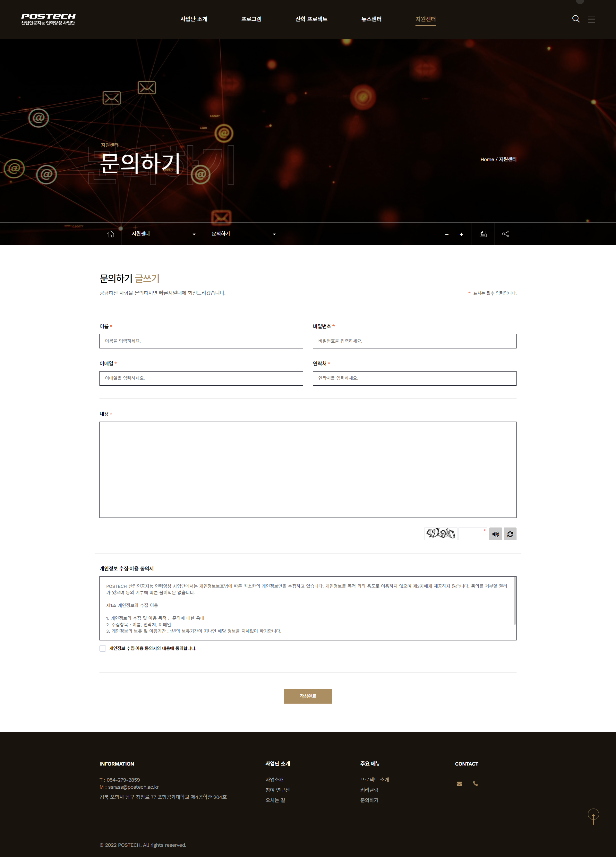Image resolution: width=616 pixels, height=857 pixels.
Task: Open the 산학 프로젝트 menu
Action: (x=312, y=19)
